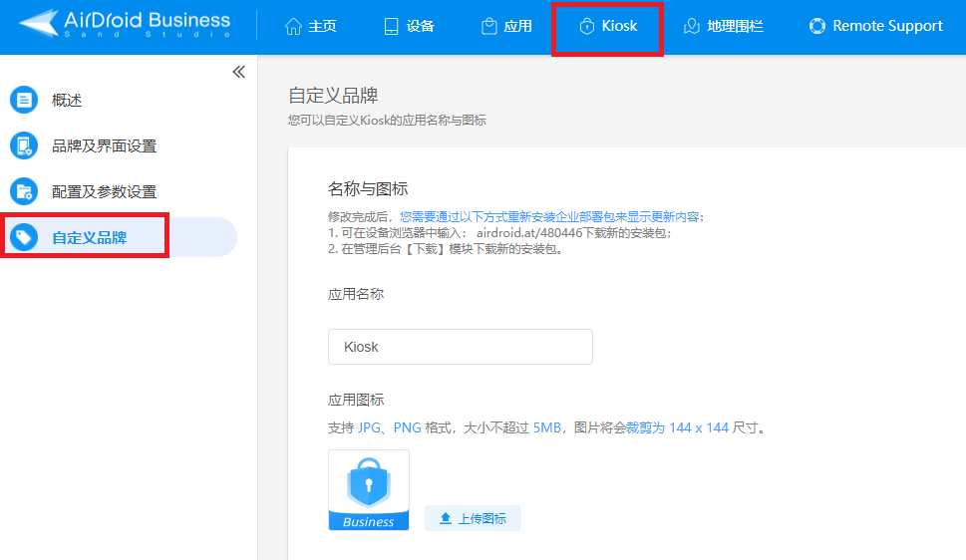The width and height of the screenshot is (966, 560).
Task: Click the 上传图标 button
Action: [473, 518]
